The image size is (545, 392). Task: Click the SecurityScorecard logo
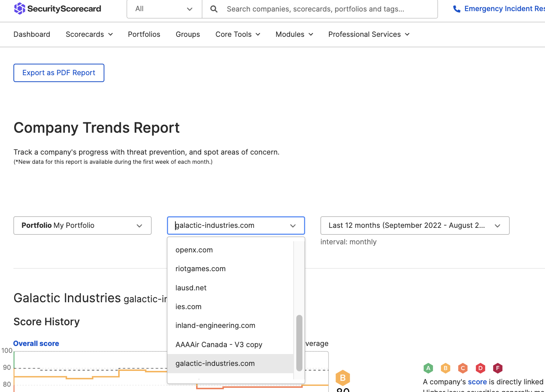point(58,8)
